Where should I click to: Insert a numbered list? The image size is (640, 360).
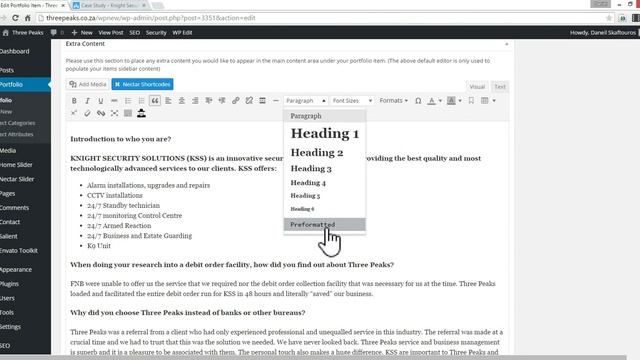(x=141, y=101)
